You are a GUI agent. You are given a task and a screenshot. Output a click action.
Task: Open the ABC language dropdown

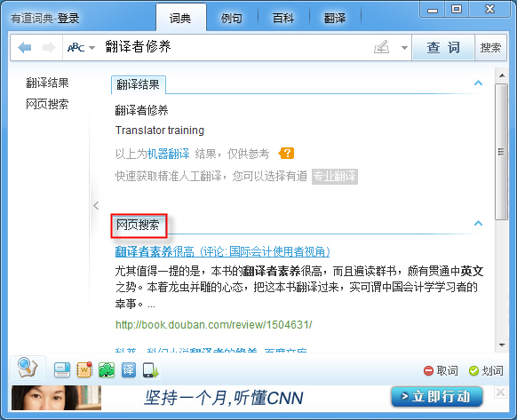coord(81,48)
